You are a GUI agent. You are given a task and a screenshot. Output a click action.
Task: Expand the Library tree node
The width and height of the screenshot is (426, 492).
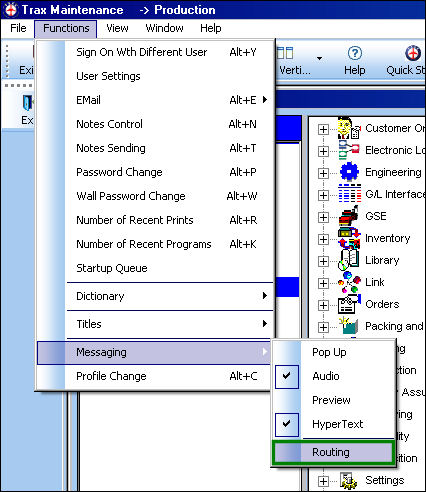point(323,261)
